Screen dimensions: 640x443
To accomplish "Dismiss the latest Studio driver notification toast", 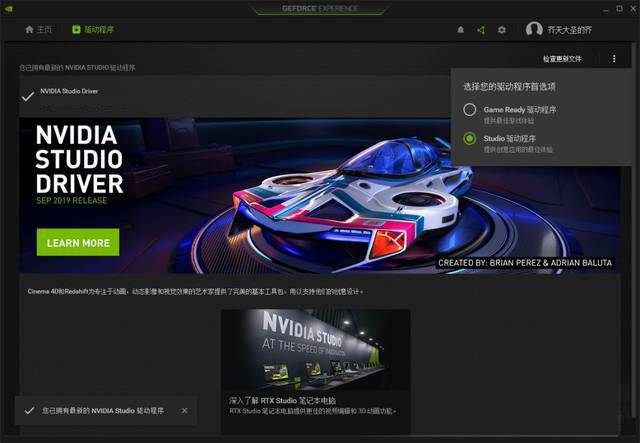I will click(x=184, y=410).
